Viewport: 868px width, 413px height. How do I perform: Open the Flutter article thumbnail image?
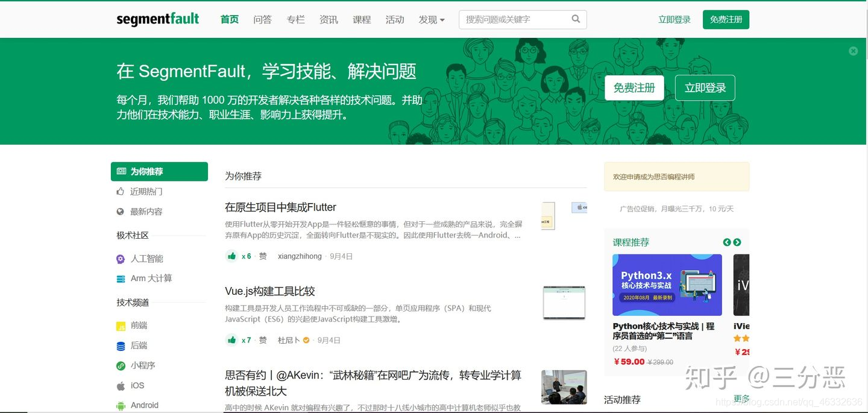click(564, 216)
